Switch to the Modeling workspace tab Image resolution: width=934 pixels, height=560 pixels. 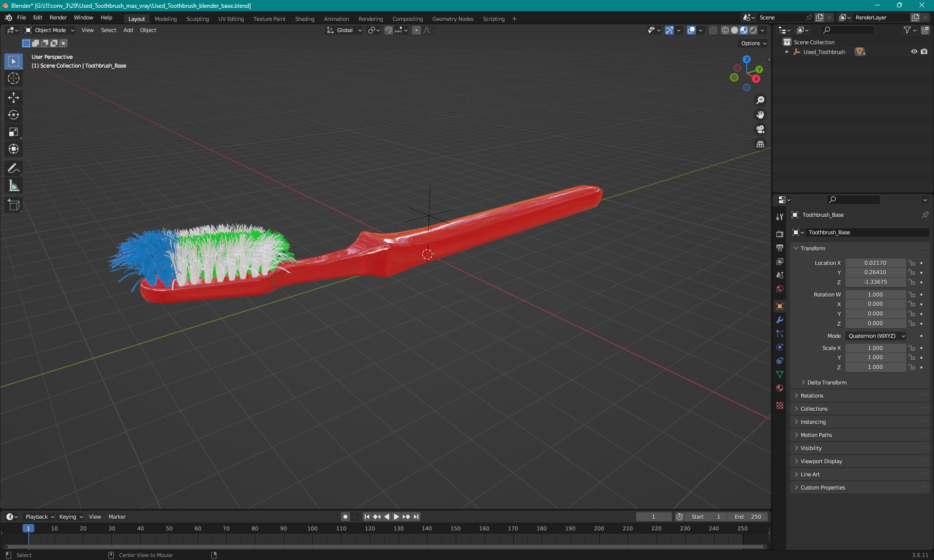coord(165,19)
